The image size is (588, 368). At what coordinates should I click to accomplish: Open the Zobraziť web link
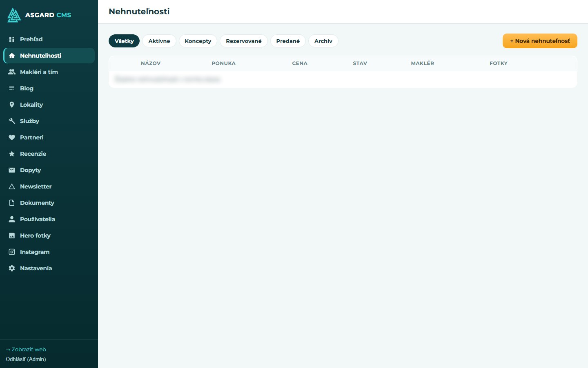(26, 349)
